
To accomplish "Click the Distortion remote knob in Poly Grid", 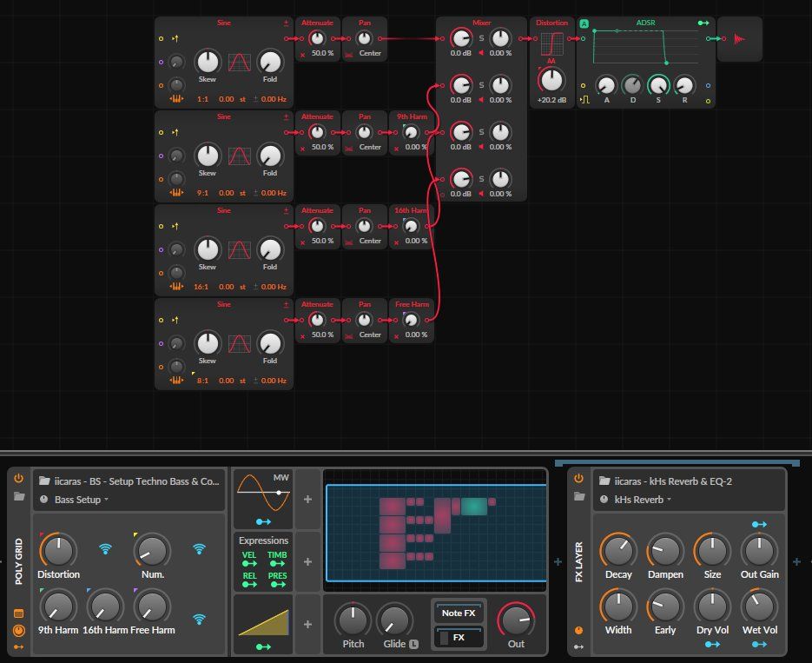I will click(x=58, y=551).
